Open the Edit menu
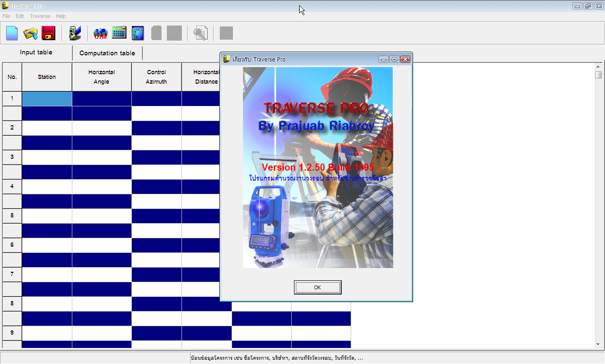 (x=20, y=16)
